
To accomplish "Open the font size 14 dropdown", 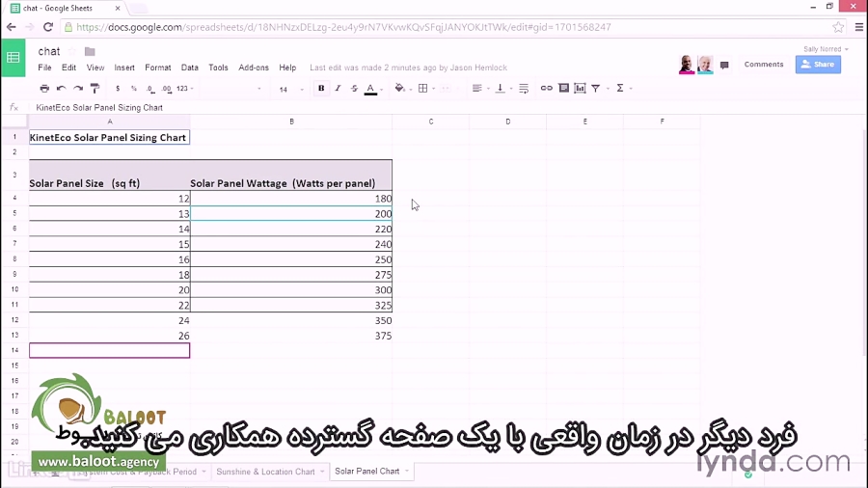I will coord(291,89).
